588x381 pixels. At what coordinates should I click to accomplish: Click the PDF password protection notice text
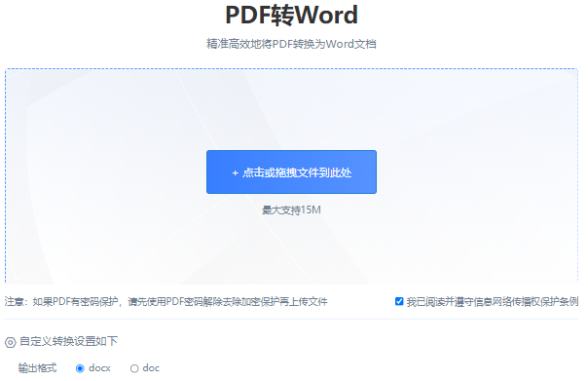tap(166, 301)
